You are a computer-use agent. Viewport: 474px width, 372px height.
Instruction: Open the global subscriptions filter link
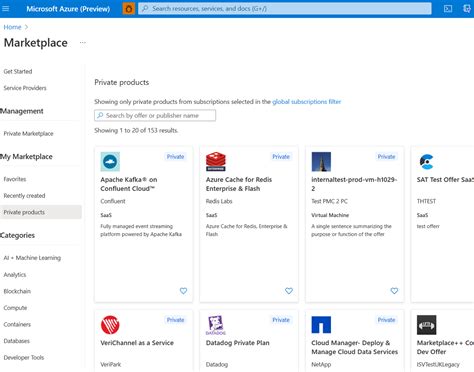(x=307, y=102)
